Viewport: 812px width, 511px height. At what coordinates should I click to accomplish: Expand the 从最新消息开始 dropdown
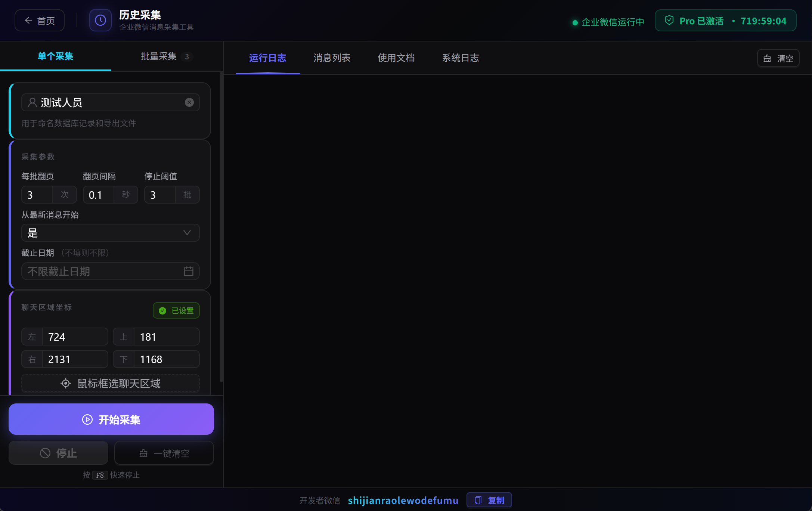(111, 233)
